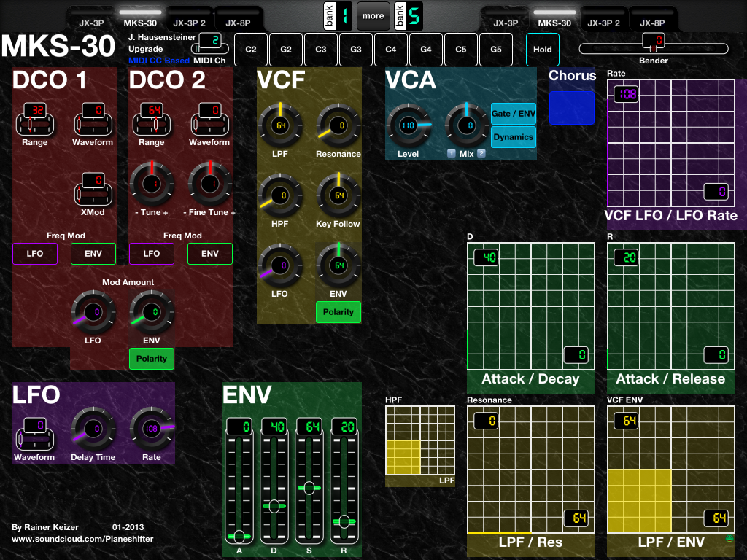Click the ENV Sustain slider handle

pyautogui.click(x=309, y=488)
